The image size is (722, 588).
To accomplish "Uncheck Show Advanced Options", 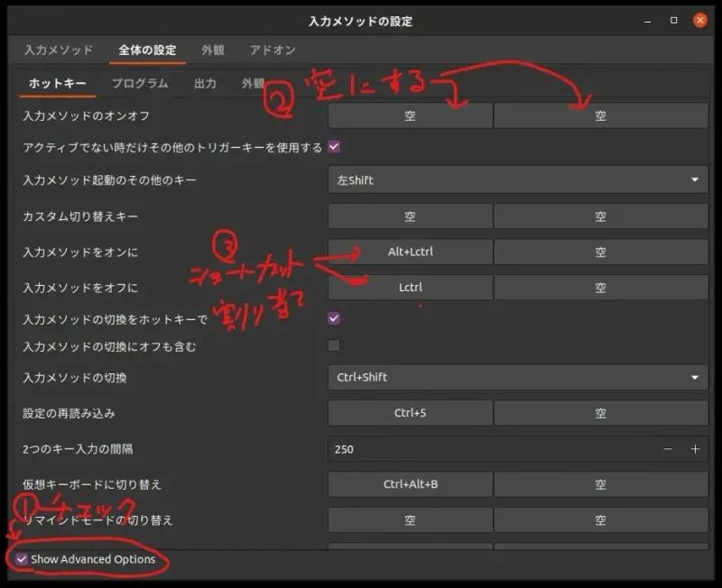I will point(20,559).
